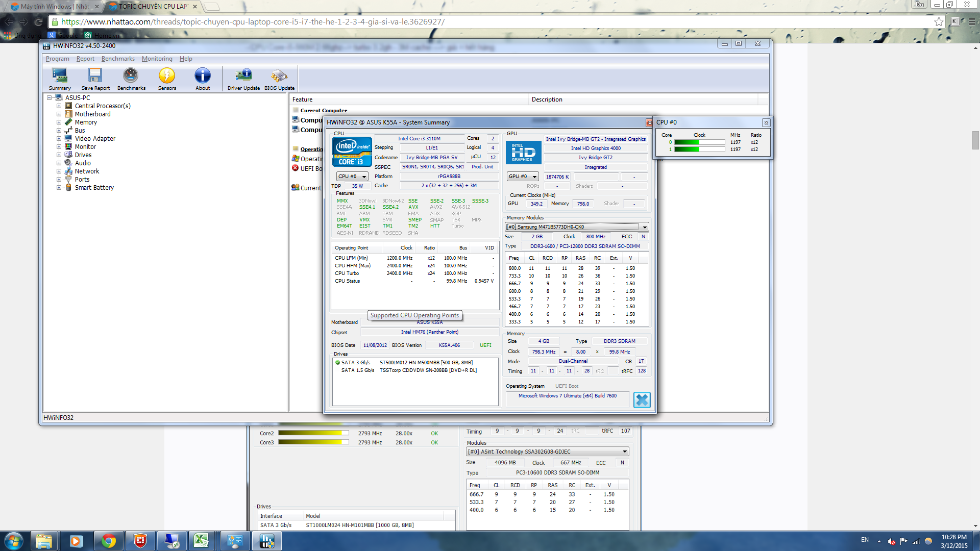Open the CPU #0 selector dropdown

[x=352, y=177]
